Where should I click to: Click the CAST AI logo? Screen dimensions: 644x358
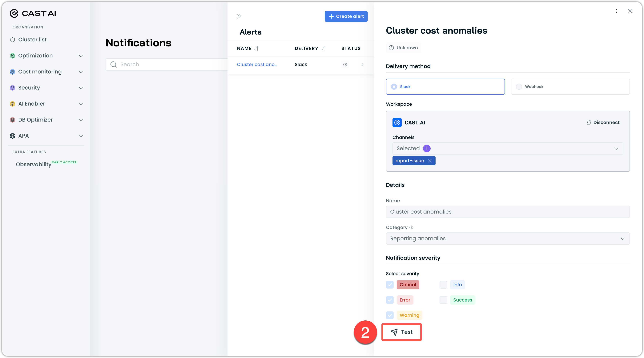33,13
